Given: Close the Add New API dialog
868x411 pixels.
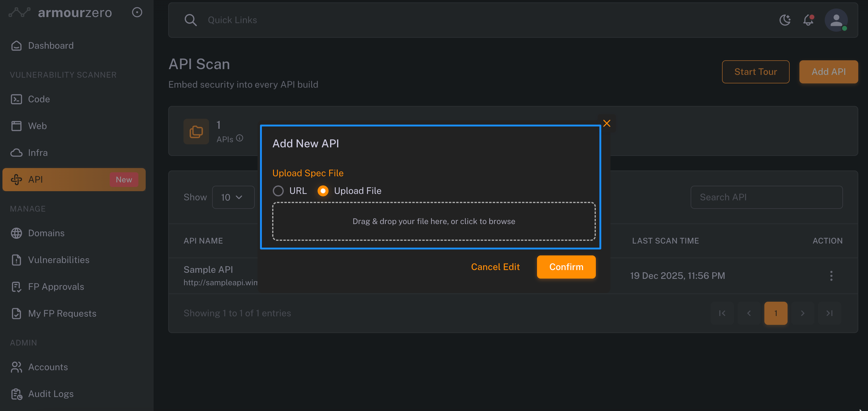Looking at the screenshot, I should coord(607,124).
